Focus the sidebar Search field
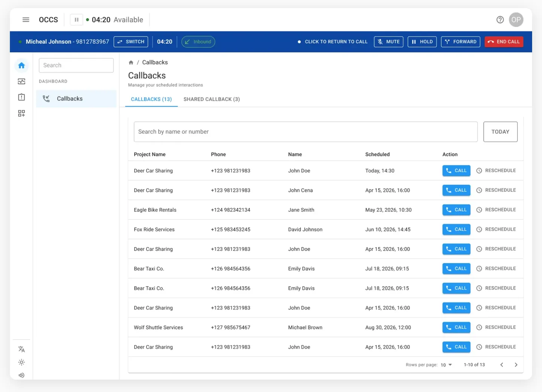The width and height of the screenshot is (542, 392). [x=76, y=65]
